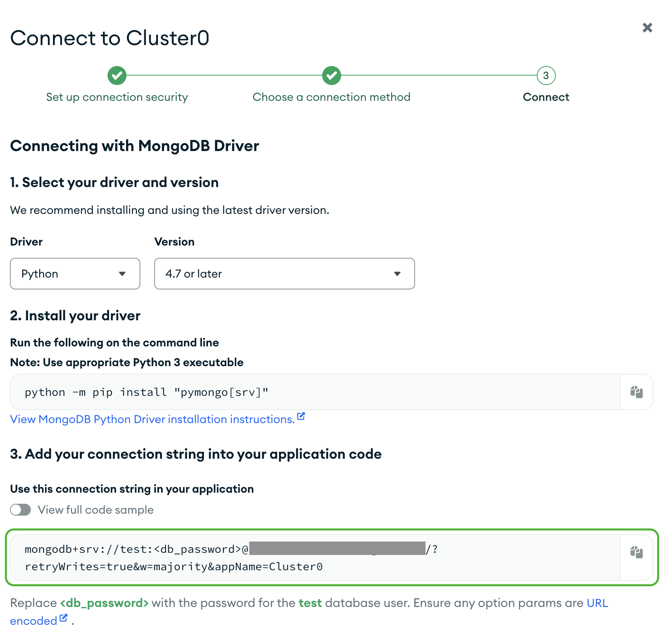Click 'Run the following on the command line'
Image resolution: width=672 pixels, height=639 pixels.
click(115, 342)
